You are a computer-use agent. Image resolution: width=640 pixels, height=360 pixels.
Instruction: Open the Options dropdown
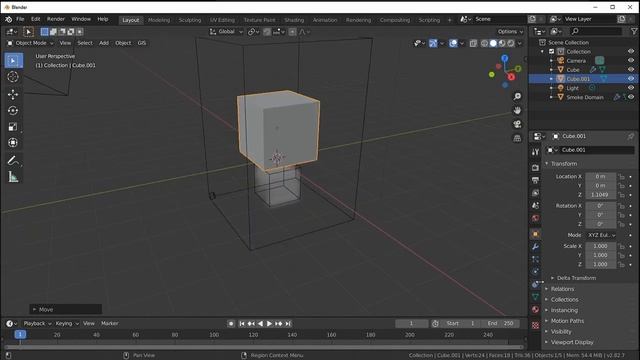(x=510, y=32)
